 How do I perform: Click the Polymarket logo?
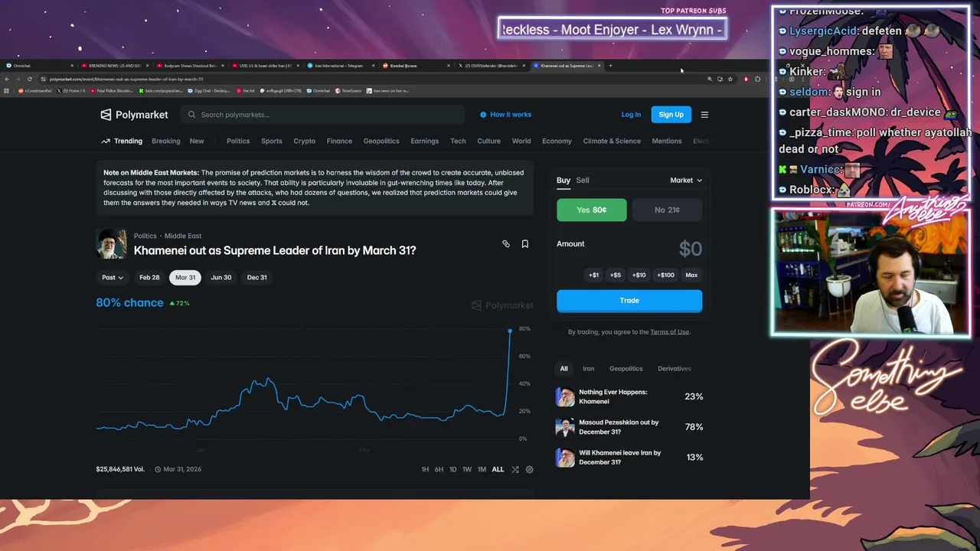(x=134, y=115)
